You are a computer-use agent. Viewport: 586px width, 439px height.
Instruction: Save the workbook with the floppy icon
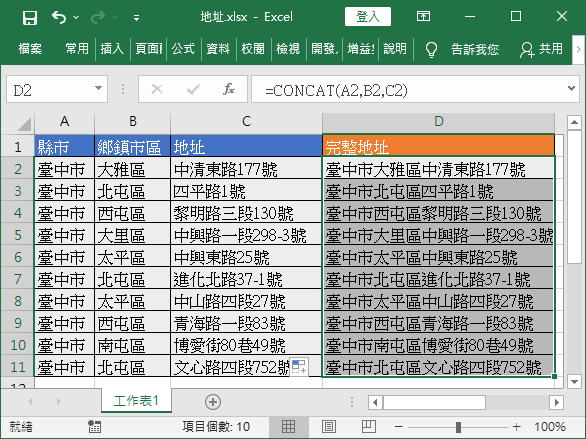tap(30, 17)
